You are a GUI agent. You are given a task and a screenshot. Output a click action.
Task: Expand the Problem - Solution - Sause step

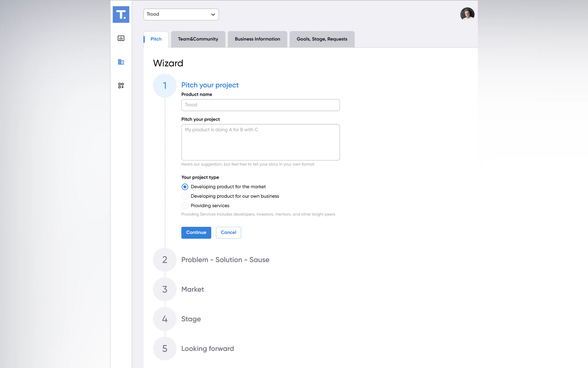[x=225, y=260]
